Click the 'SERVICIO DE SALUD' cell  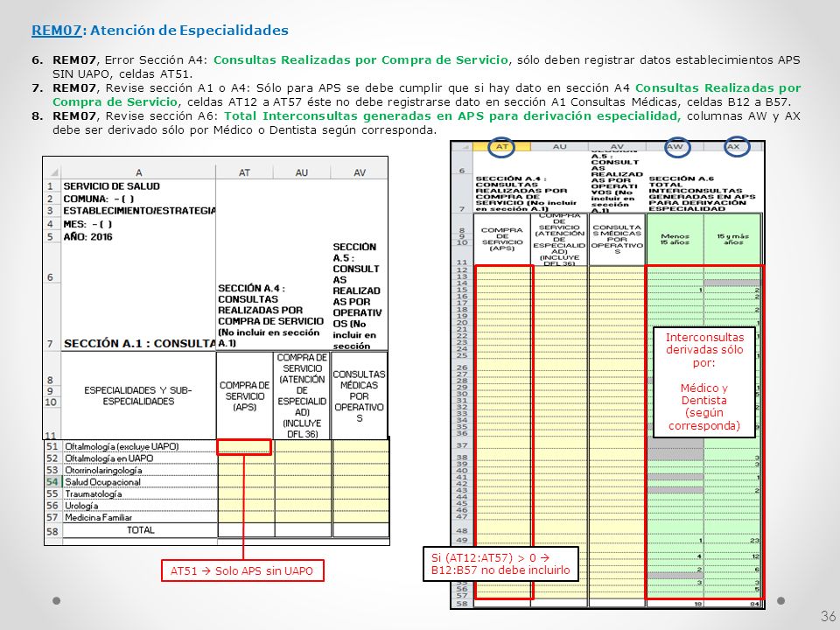111,186
